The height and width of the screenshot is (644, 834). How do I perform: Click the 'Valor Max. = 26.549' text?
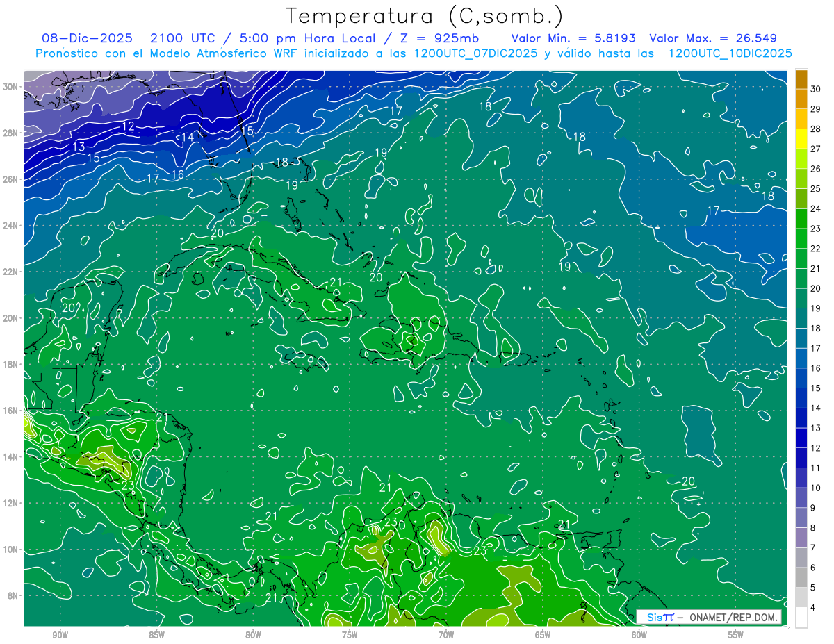pos(713,38)
